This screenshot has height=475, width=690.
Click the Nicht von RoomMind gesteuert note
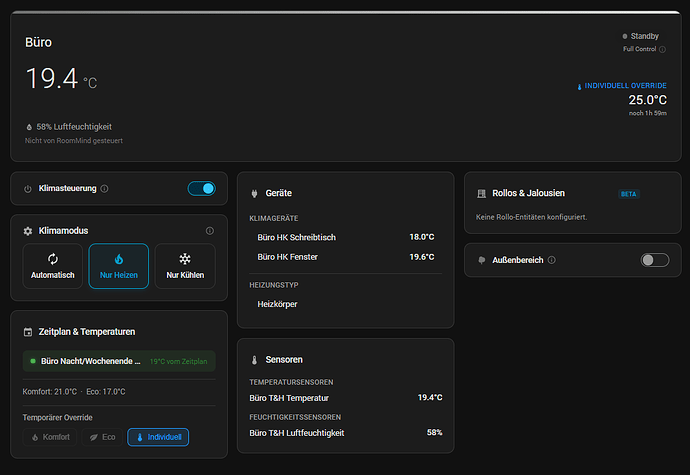73,140
